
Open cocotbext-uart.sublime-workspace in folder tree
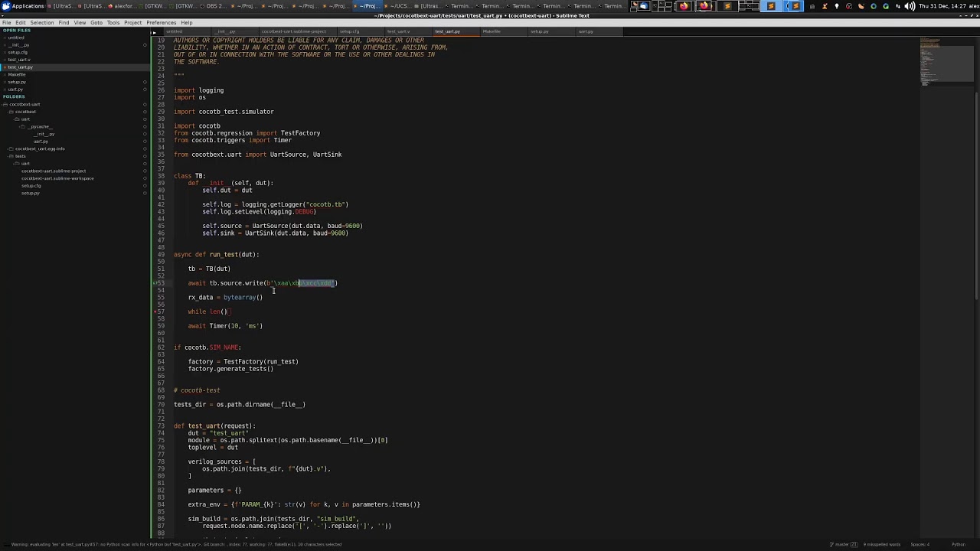57,178
